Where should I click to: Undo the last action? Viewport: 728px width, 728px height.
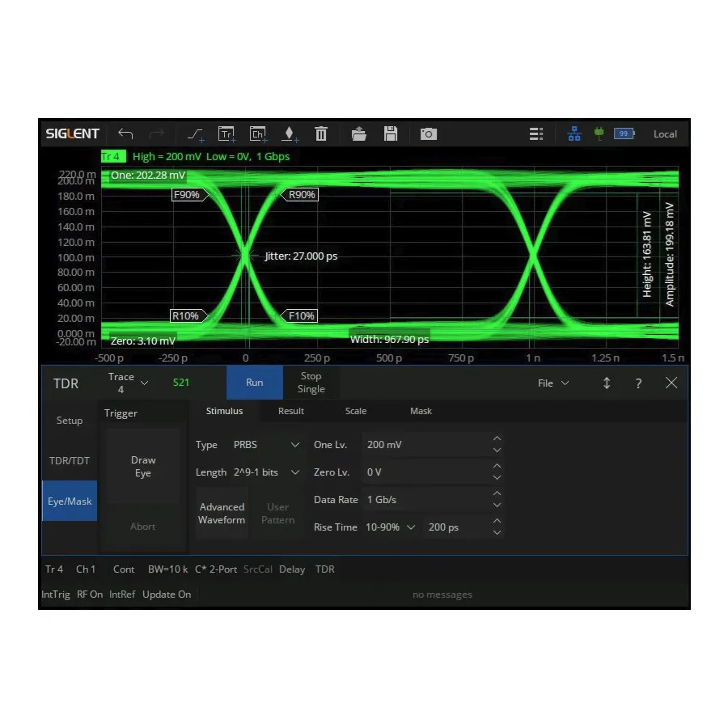point(126,133)
